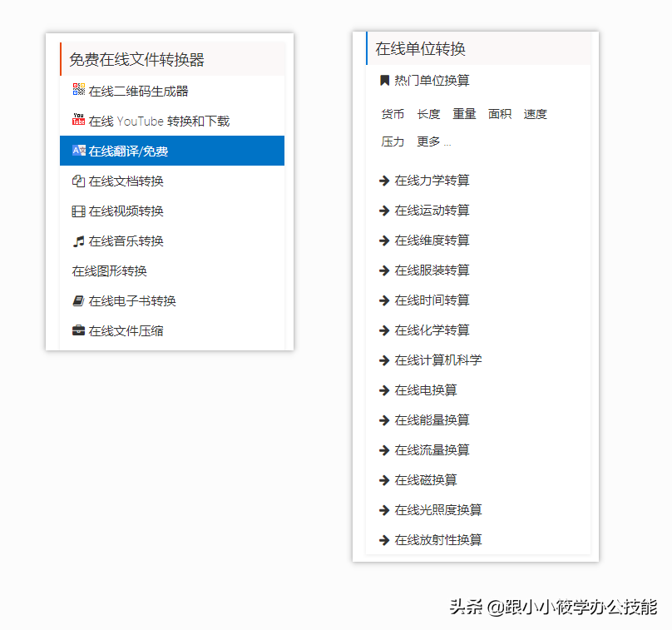Select the YouTube icon for 在线YouTube转换和下载
Image resolution: width=672 pixels, height=630 pixels.
pyautogui.click(x=80, y=120)
